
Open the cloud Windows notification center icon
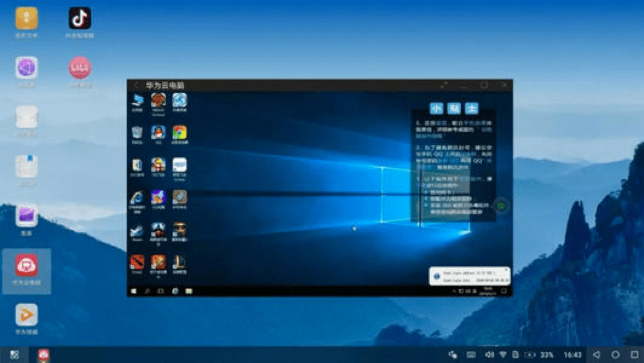tap(504, 291)
